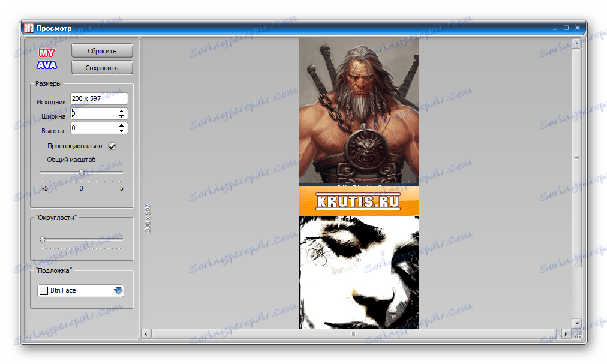Click the blue dropdown arrow in Подложка

[118, 290]
